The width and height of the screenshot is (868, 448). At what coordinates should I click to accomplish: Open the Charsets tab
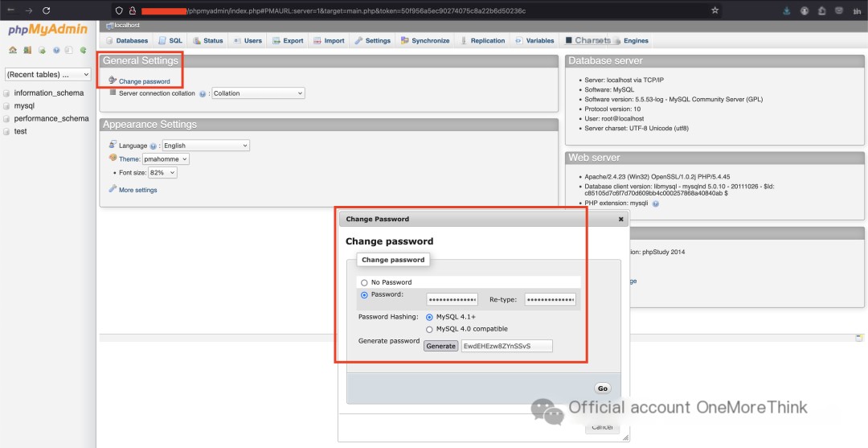click(588, 41)
